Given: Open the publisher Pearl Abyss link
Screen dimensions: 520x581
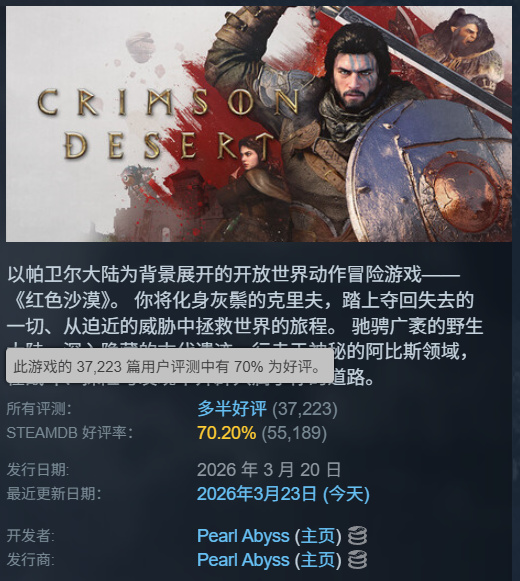Looking at the screenshot, I should tap(243, 560).
